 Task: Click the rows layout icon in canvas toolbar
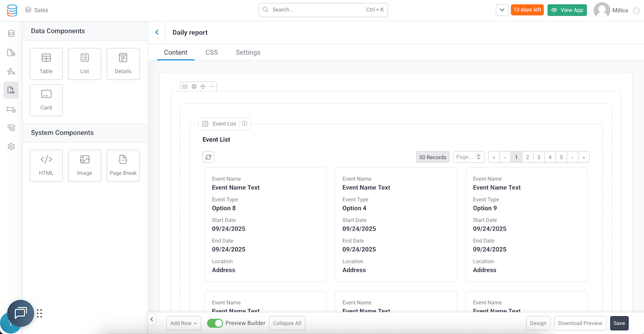pos(185,86)
